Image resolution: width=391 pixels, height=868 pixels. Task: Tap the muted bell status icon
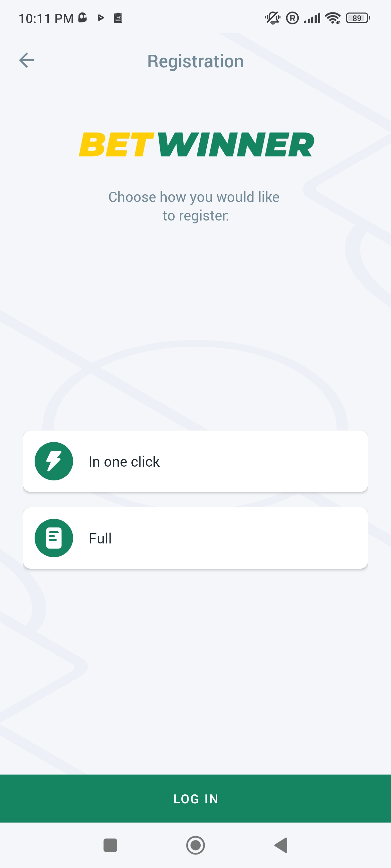click(x=273, y=18)
